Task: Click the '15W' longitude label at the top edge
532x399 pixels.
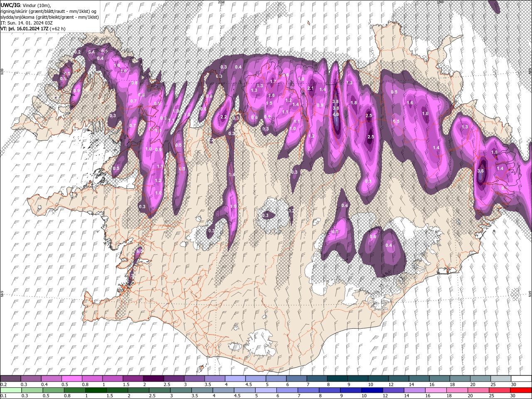Action: pyautogui.click(x=440, y=2)
